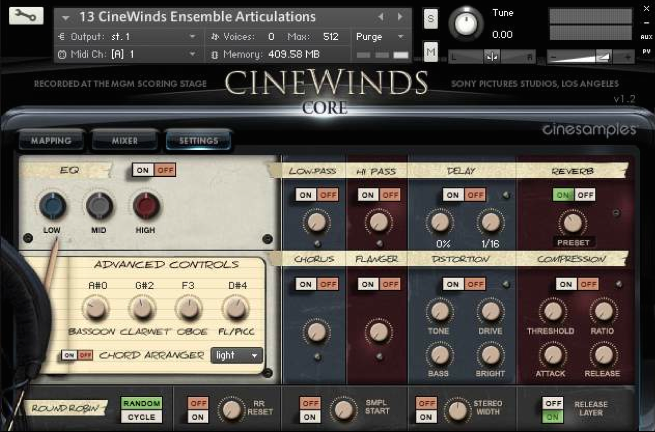Screen dimensions: 655x432
Task: Go to the next instrument preset arrow
Action: pyautogui.click(x=400, y=17)
